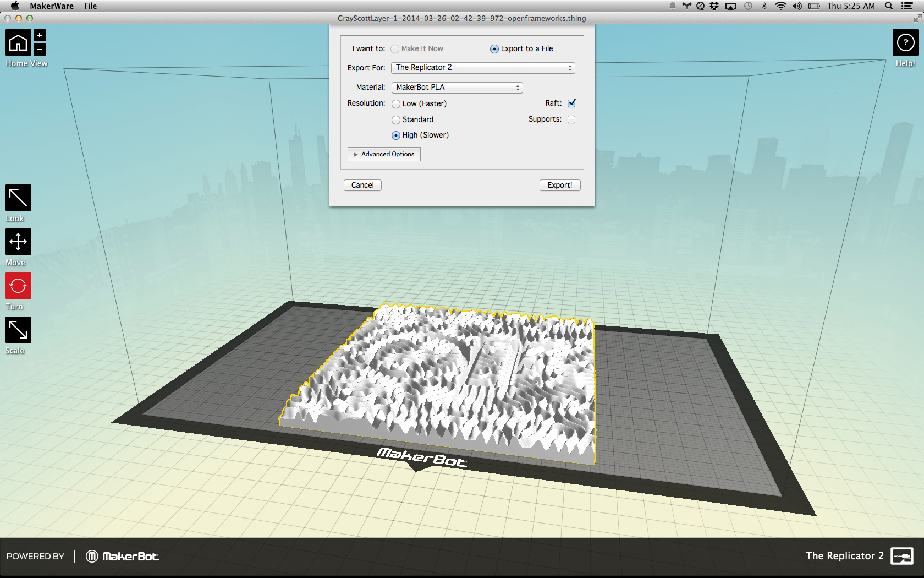Uncheck the Raft checkbox
This screenshot has width=924, height=578.
coord(571,103)
